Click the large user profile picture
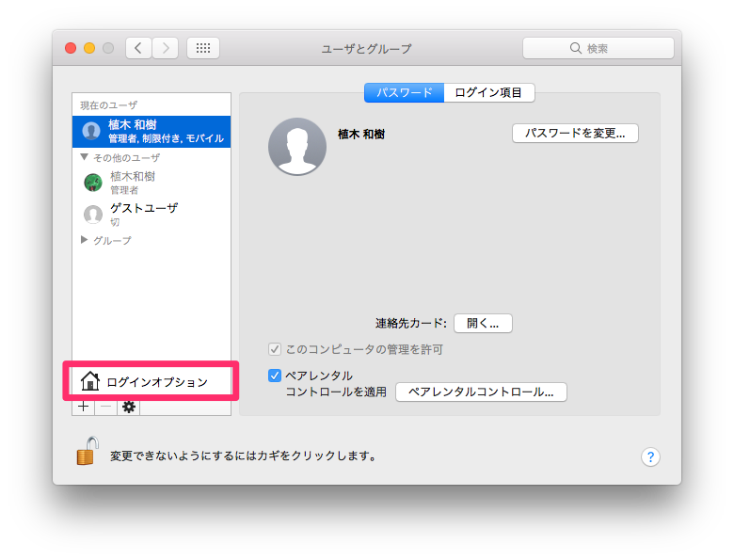 coord(297,147)
